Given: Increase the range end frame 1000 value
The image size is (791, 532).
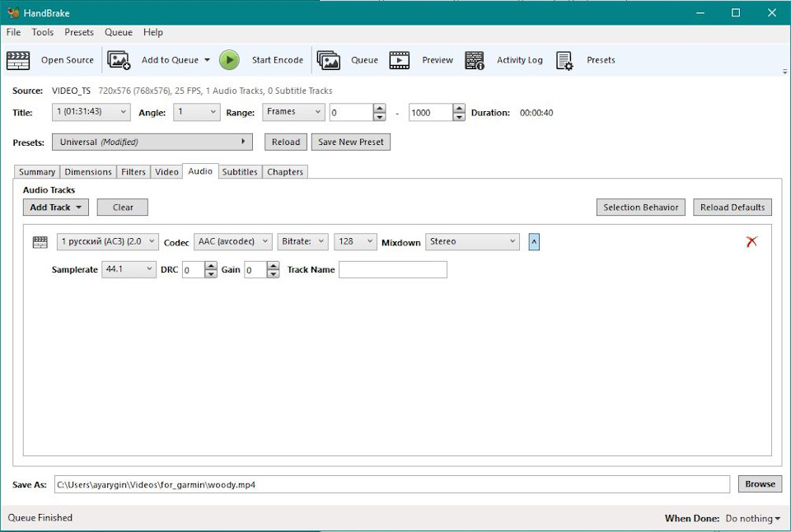Looking at the screenshot, I should [x=459, y=108].
